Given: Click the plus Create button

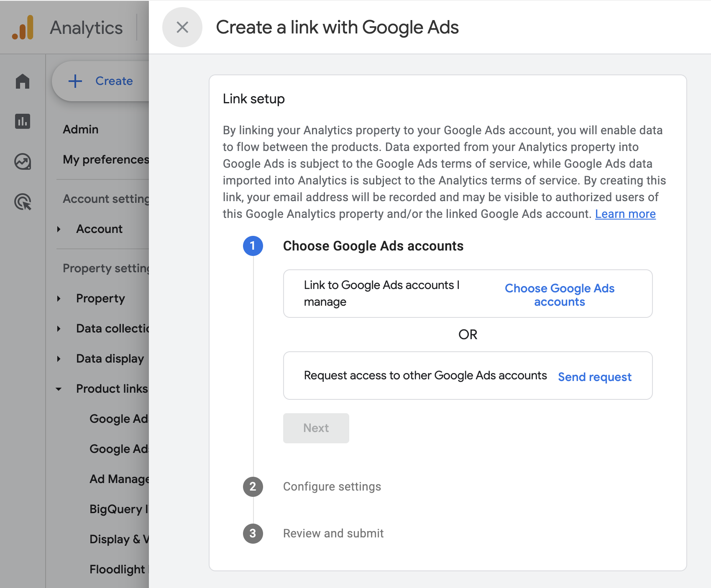Looking at the screenshot, I should tap(101, 81).
